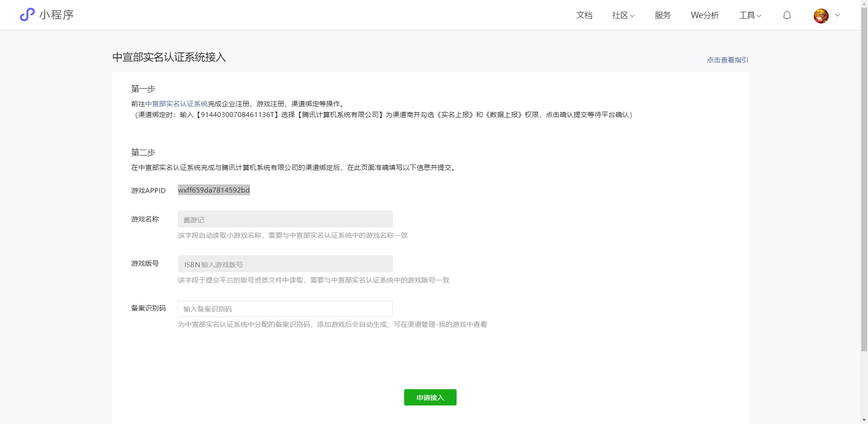Click the 第一步 heading
The height and width of the screenshot is (424, 868).
point(143,89)
